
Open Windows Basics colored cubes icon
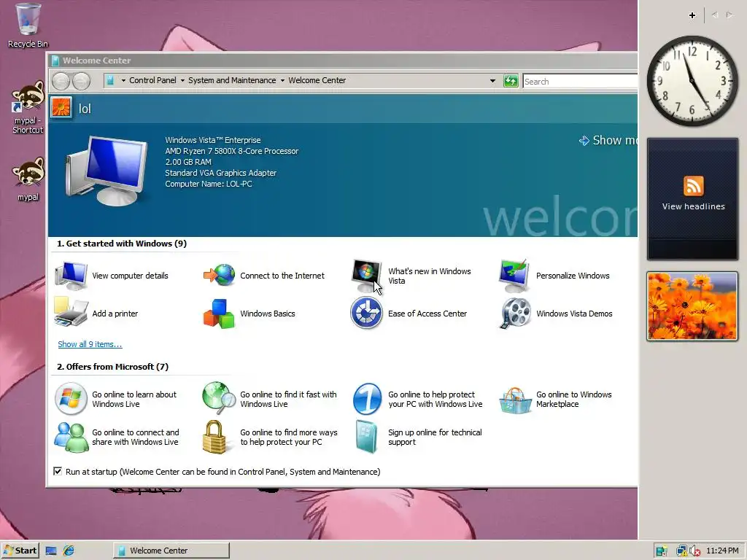click(x=219, y=314)
